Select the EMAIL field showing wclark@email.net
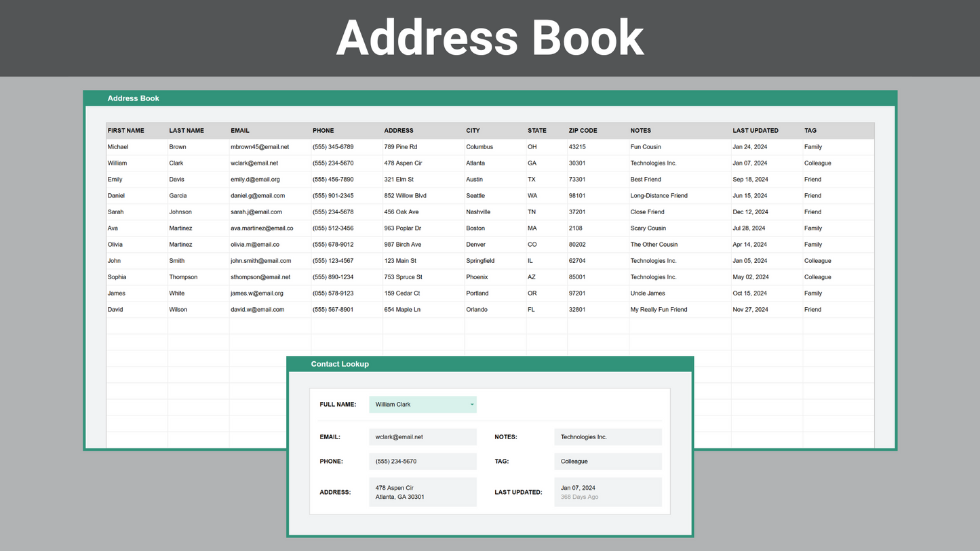Screen dimensions: 980x551 (x=422, y=436)
